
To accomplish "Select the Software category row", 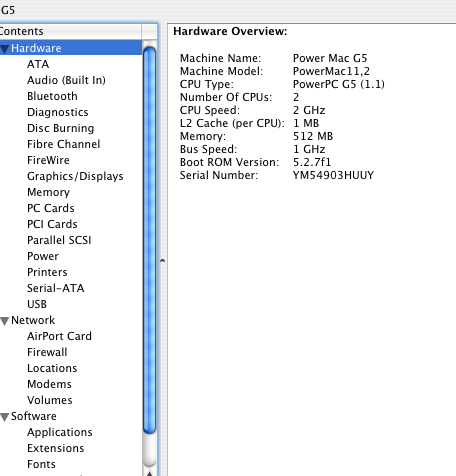I will click(x=71, y=416).
